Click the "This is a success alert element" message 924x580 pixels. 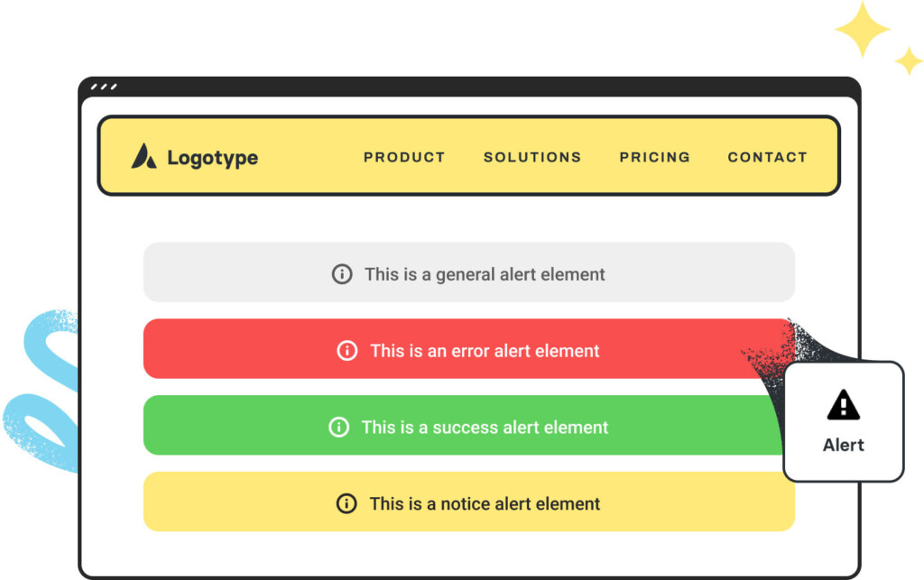pyautogui.click(x=485, y=428)
